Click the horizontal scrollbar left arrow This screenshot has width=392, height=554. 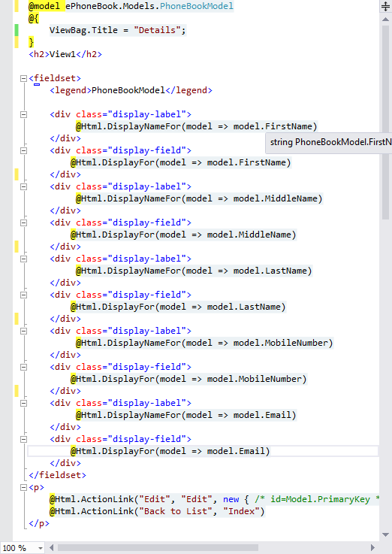click(52, 548)
